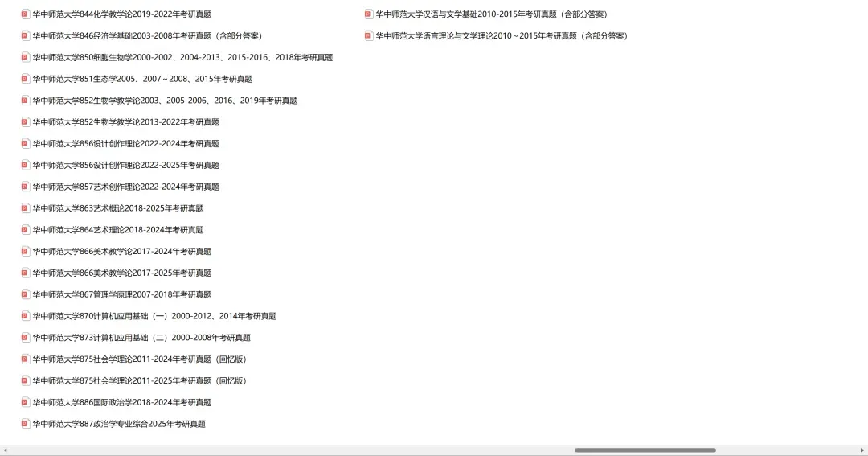The width and height of the screenshot is (868, 456).
Task: Click the PDF icon beside 873计算机应用基础（二）
Action: 25,338
